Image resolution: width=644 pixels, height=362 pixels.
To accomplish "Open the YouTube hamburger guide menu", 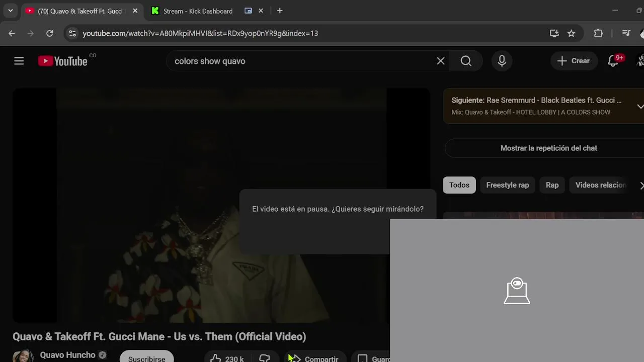I will click(x=19, y=61).
